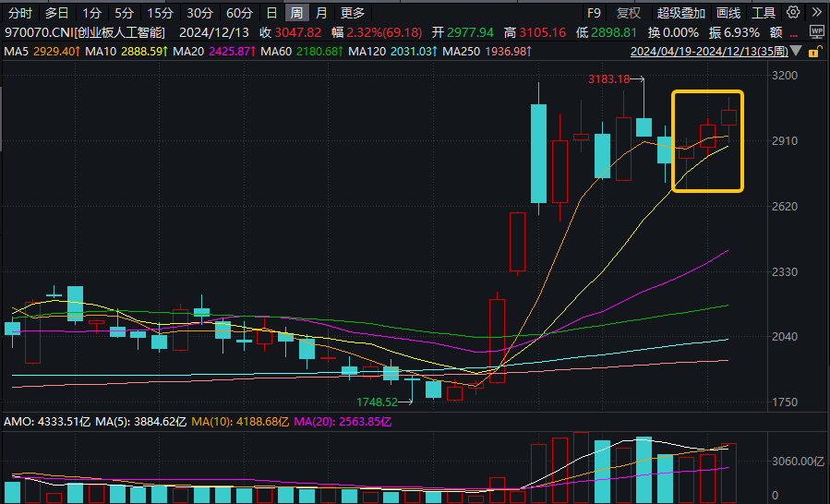Open the 更多 periods dropdown
830x504 pixels.
click(x=353, y=13)
